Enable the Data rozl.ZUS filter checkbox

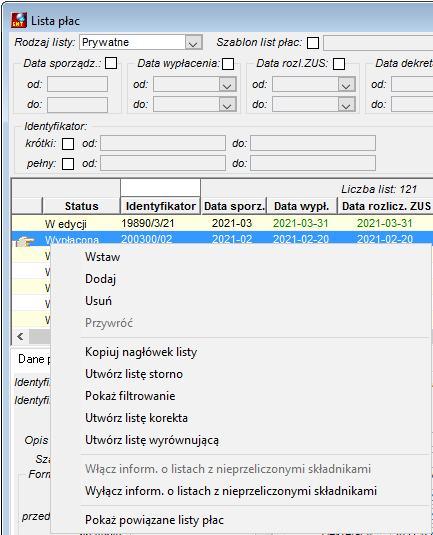339,64
